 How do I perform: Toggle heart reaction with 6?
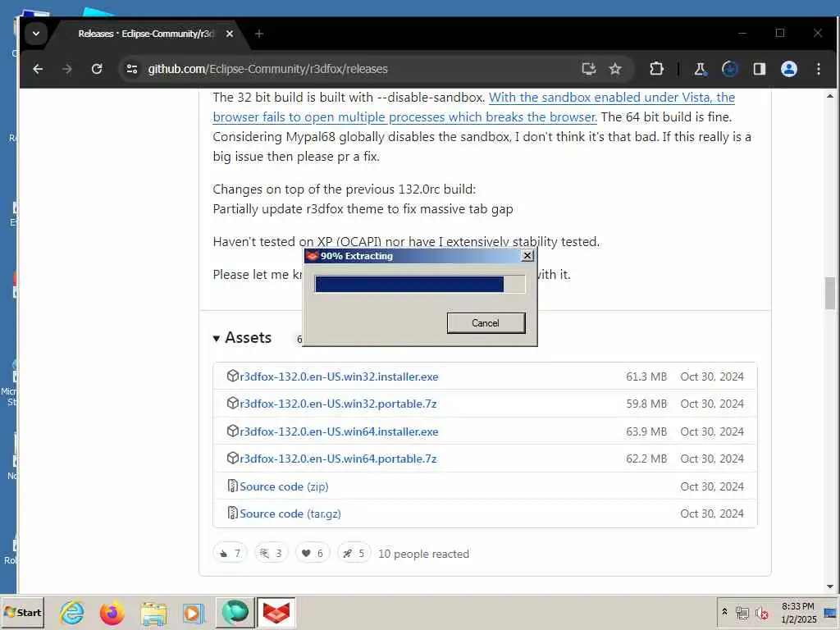pyautogui.click(x=313, y=554)
